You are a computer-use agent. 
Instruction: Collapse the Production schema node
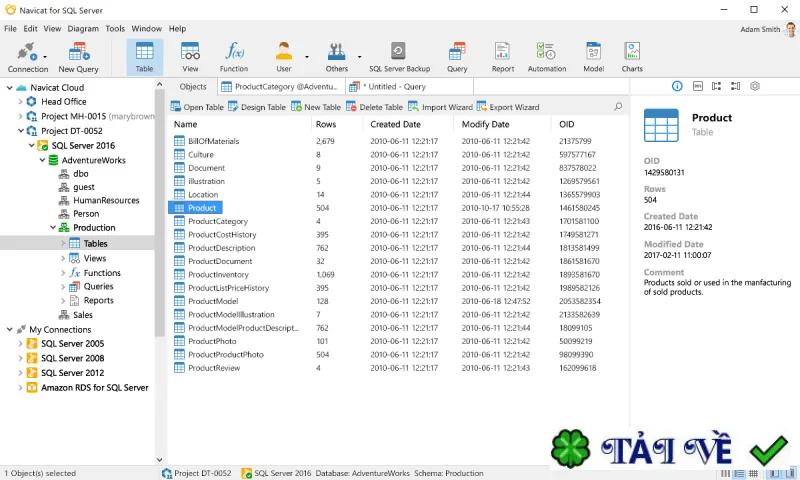click(x=53, y=228)
